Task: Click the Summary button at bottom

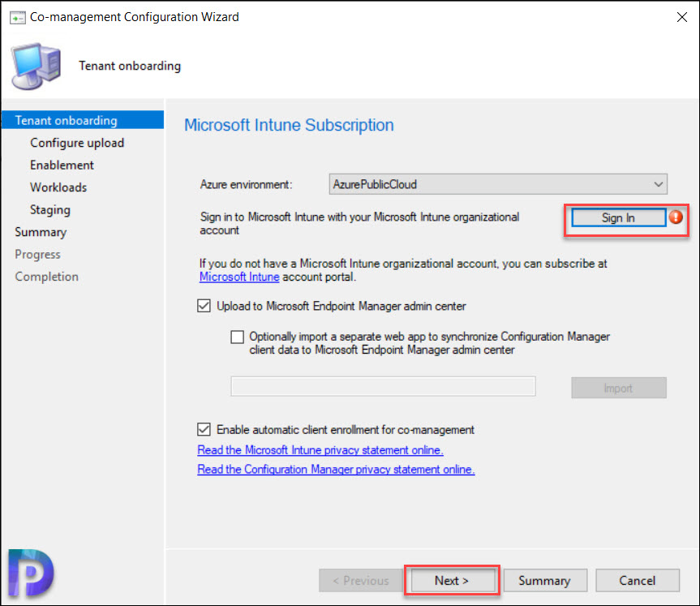Action: [544, 581]
